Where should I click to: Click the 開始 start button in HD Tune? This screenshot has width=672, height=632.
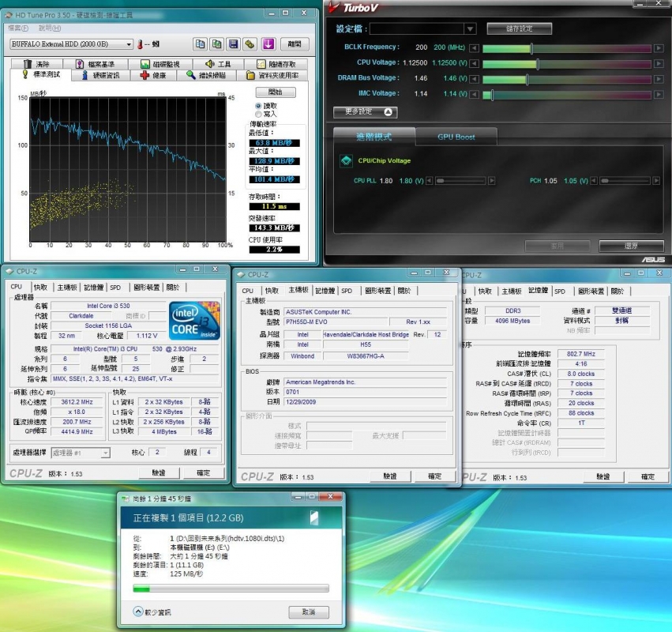point(275,92)
